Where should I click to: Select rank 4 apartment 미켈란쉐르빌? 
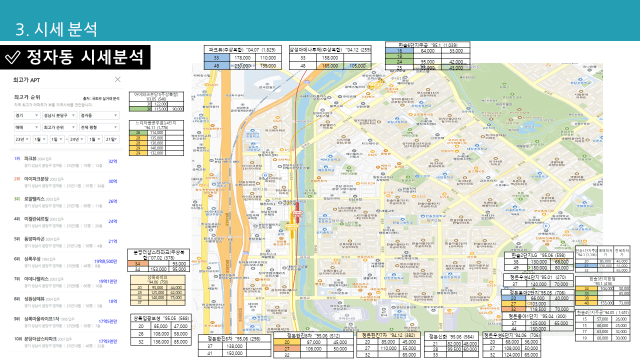click(x=65, y=222)
